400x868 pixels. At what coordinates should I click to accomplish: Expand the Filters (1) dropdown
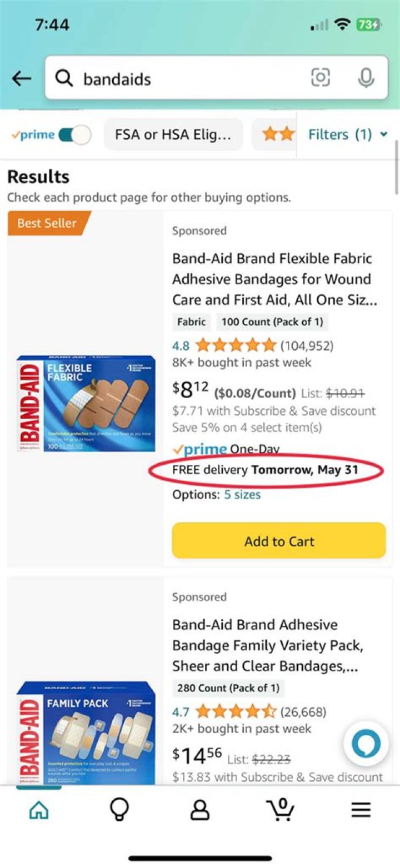(350, 134)
